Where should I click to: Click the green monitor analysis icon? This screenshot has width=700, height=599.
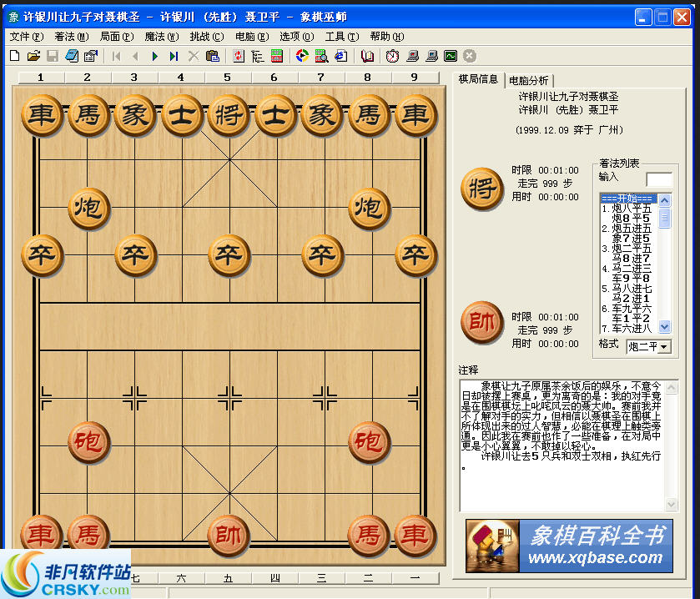coord(451,56)
